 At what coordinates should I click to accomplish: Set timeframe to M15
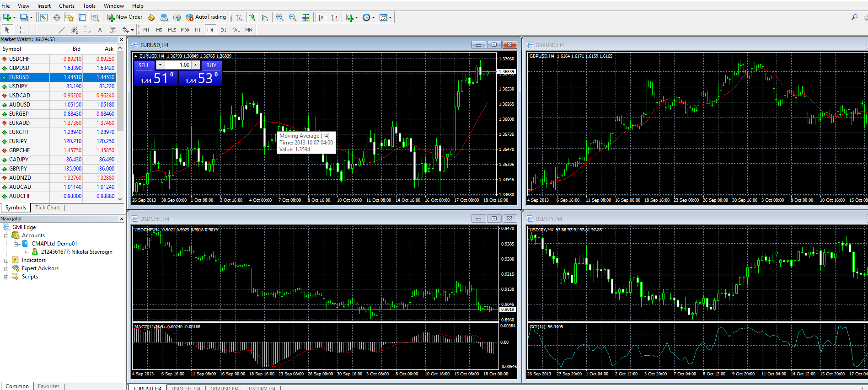pyautogui.click(x=172, y=30)
